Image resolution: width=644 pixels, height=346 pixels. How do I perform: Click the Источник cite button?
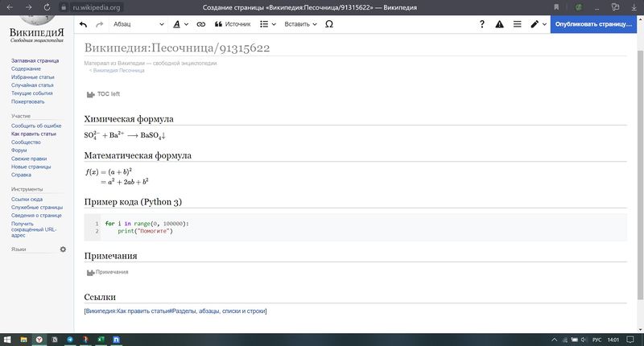click(x=233, y=24)
